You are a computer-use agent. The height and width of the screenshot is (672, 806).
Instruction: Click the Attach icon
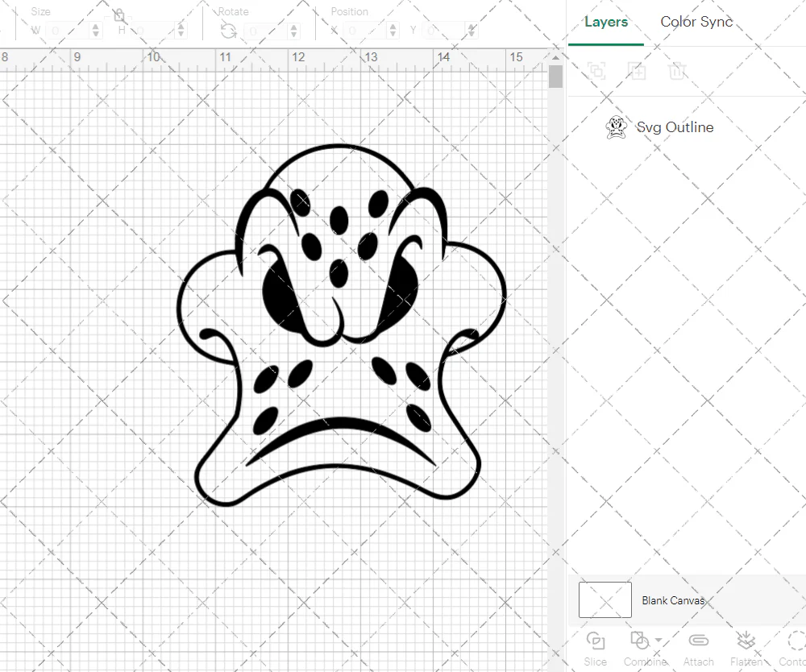pyautogui.click(x=698, y=641)
